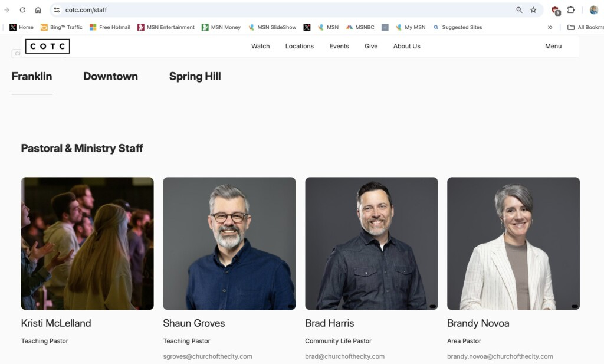Click the address bar URL cotc.com/staff

point(86,10)
